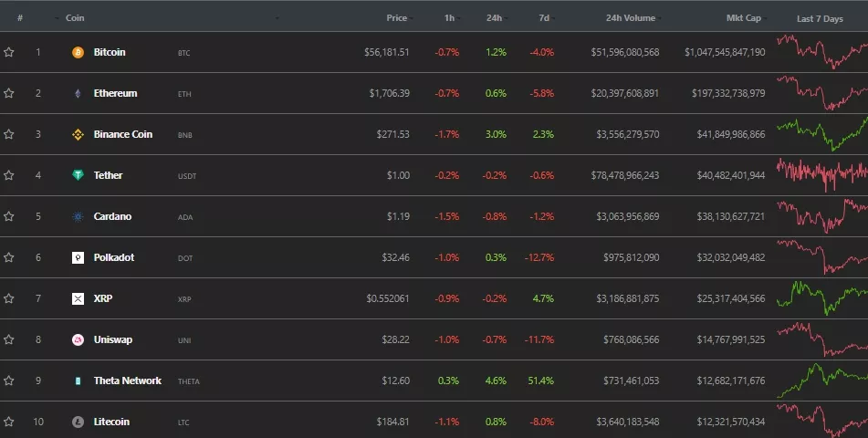
Task: Open the Theta Network coin page
Action: click(127, 381)
